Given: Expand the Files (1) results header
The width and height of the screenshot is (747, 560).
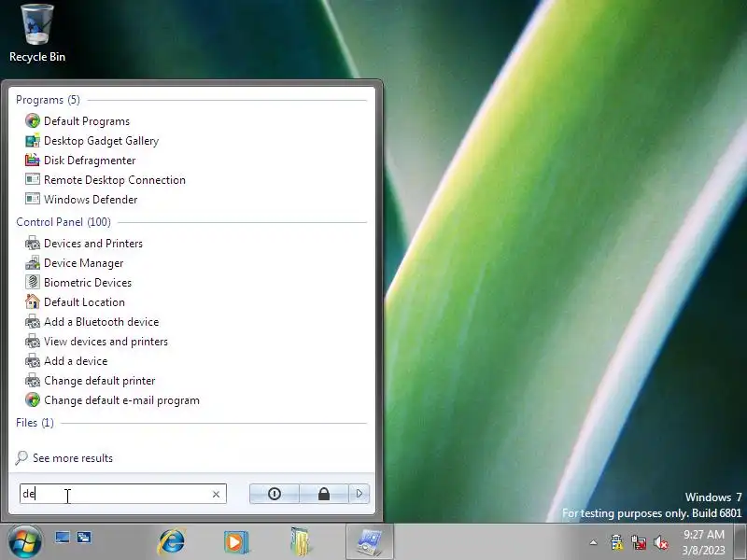Looking at the screenshot, I should [35, 423].
